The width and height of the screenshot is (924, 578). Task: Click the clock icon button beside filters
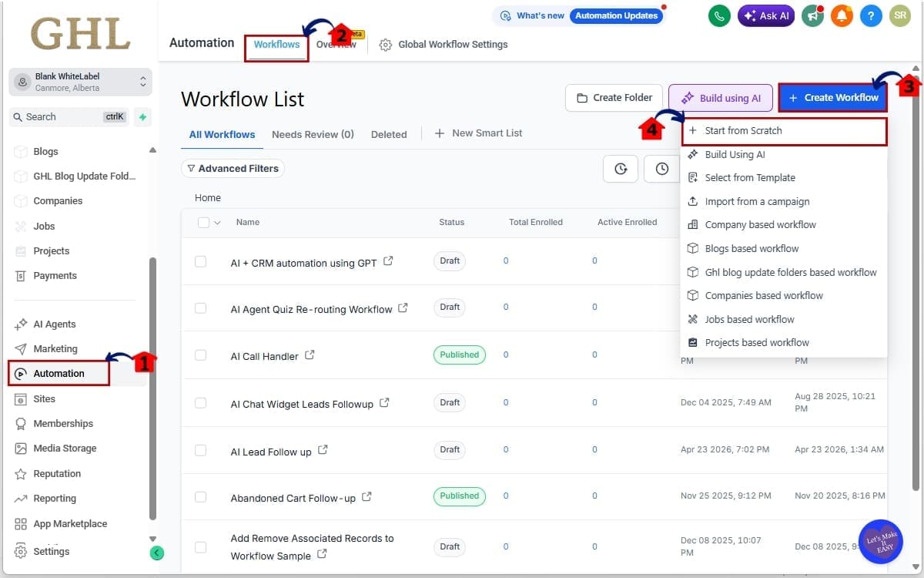click(661, 169)
